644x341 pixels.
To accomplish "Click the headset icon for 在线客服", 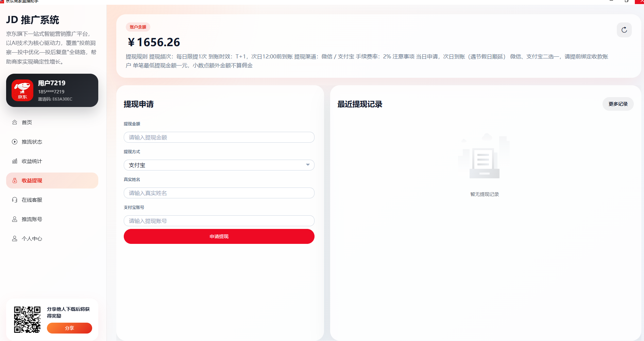I will point(15,200).
